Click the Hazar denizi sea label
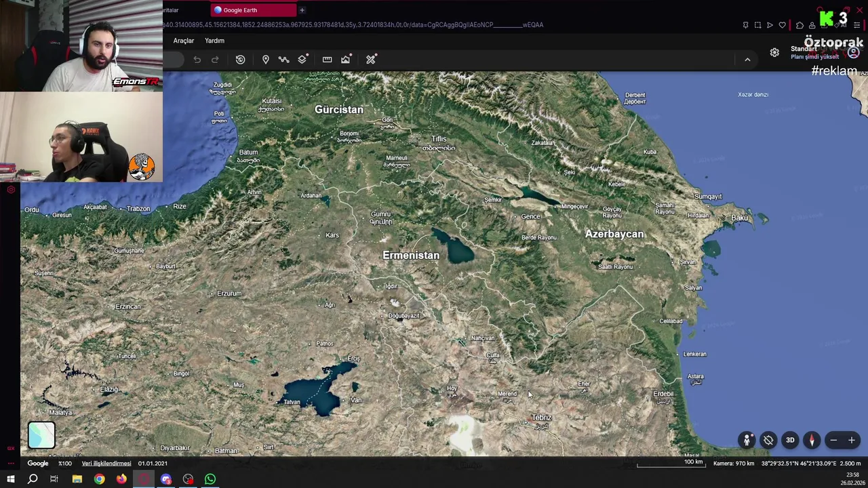Screen dimensions: 868x488 753,95
